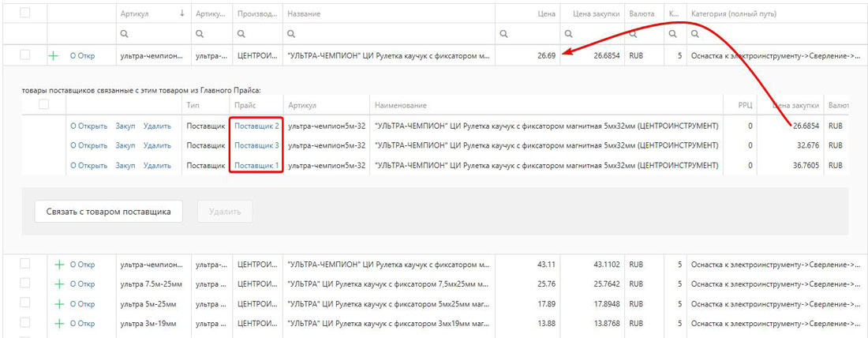Image resolution: width=868 pixels, height=338 pixels.
Task: Click Удалить link in Поставщик 1 row
Action: click(x=157, y=165)
